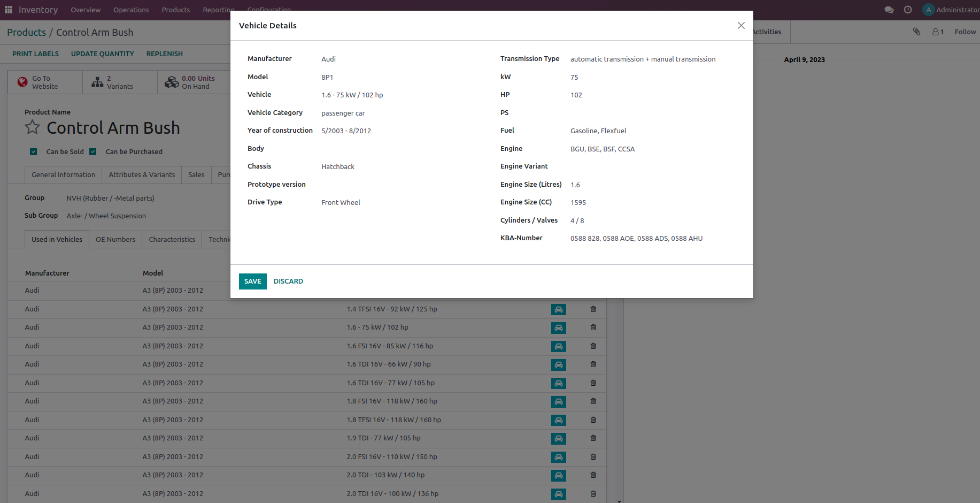Discard changes in Vehicle Details dialog

tap(288, 281)
